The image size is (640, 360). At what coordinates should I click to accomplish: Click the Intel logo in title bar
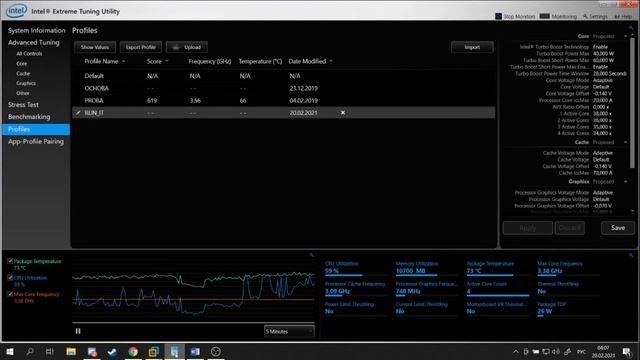point(16,11)
